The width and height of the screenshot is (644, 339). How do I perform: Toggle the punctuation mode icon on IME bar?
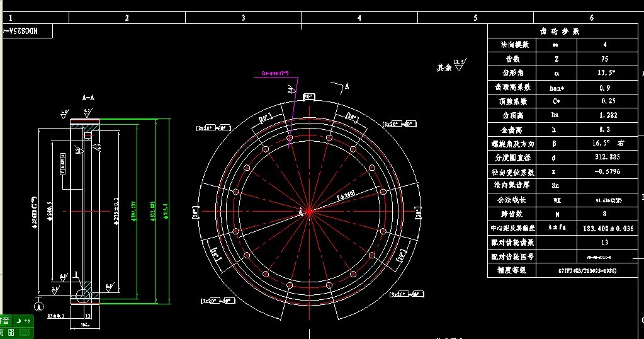coord(28,321)
